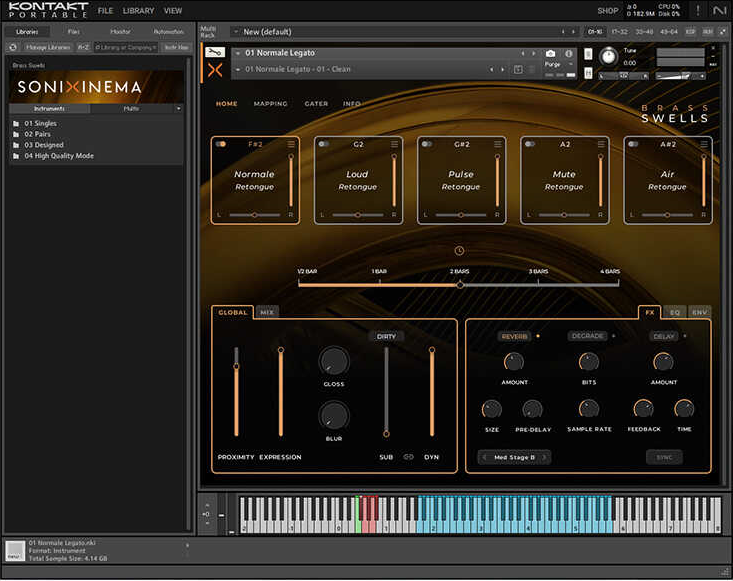Open the instrument wrench edit icon

click(215, 52)
